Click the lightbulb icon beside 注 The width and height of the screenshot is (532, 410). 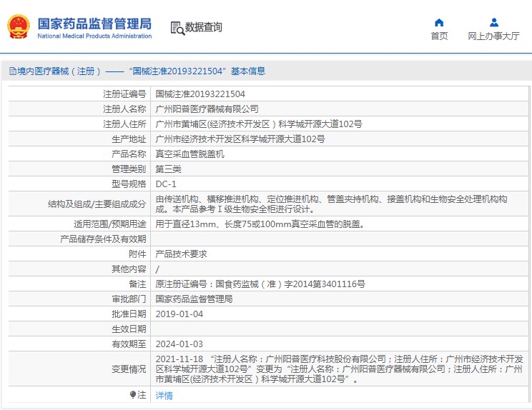coord(133,395)
